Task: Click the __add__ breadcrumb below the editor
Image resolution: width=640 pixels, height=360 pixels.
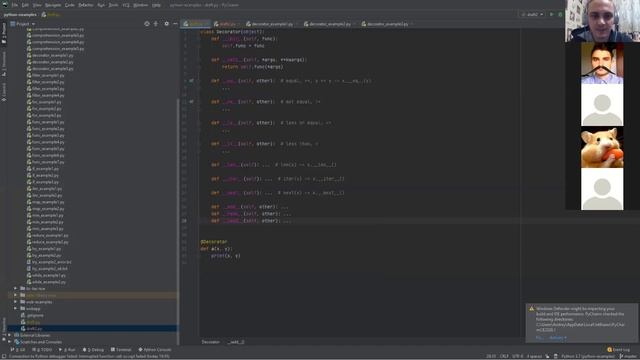Action: [236, 342]
